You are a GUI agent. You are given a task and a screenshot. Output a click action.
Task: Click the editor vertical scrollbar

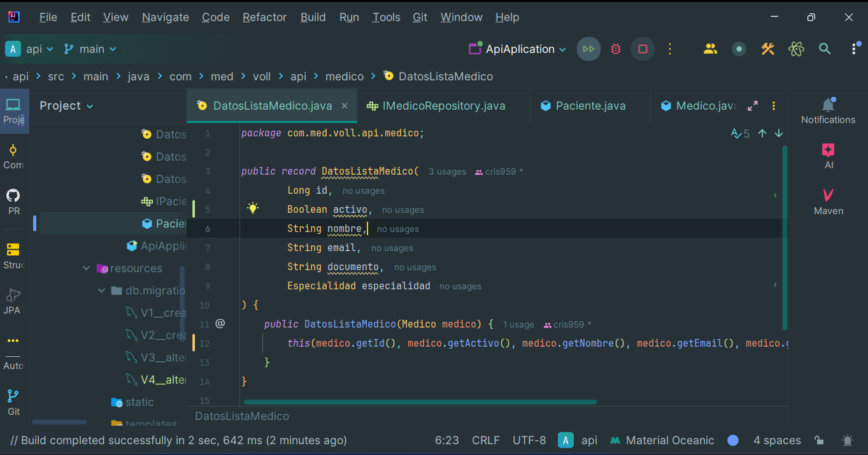785,238
